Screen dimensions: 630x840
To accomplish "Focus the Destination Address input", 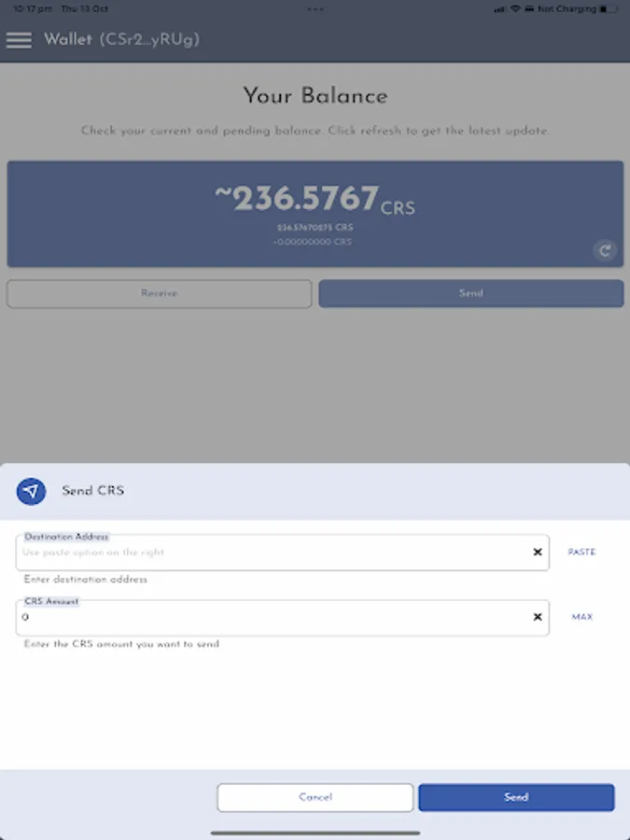I will coord(271,553).
